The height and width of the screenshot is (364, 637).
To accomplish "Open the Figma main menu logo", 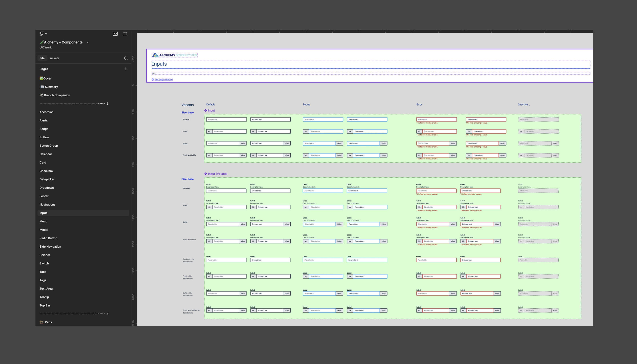I will [42, 33].
